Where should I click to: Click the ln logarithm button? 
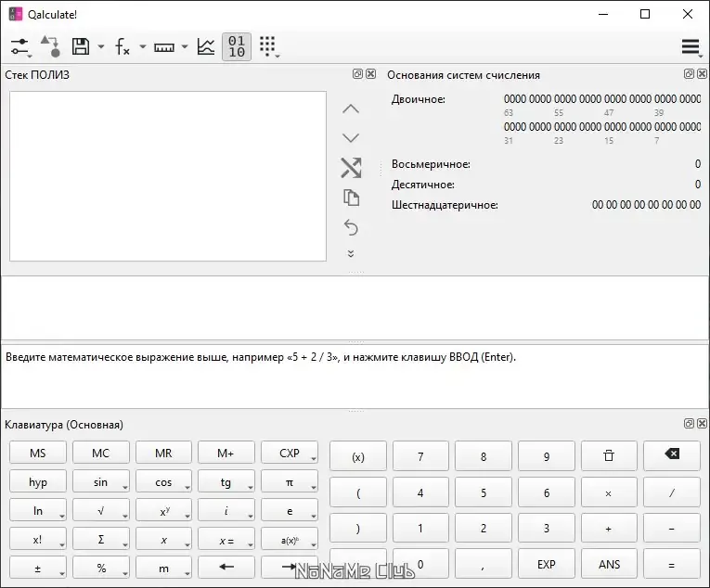(37, 511)
